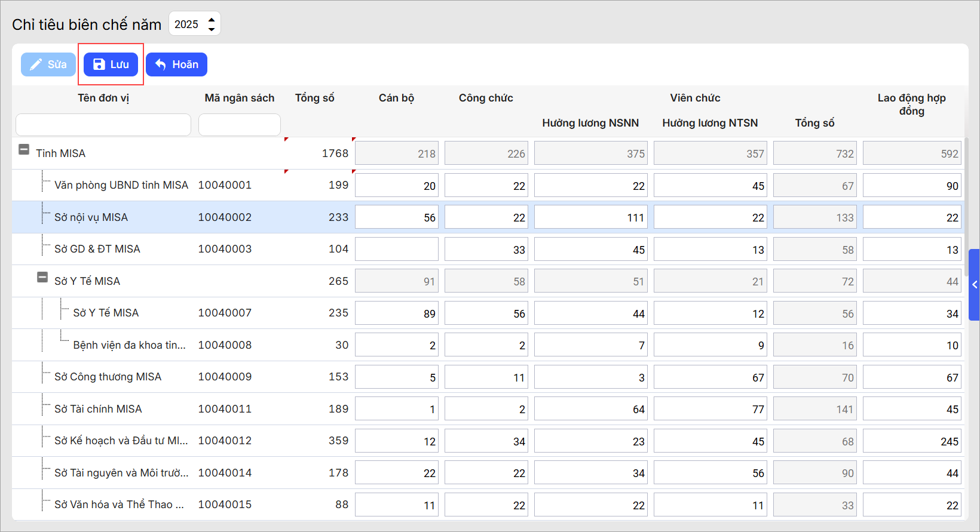The height and width of the screenshot is (532, 980).
Task: Click the Sửa edit pencil button
Action: (48, 64)
